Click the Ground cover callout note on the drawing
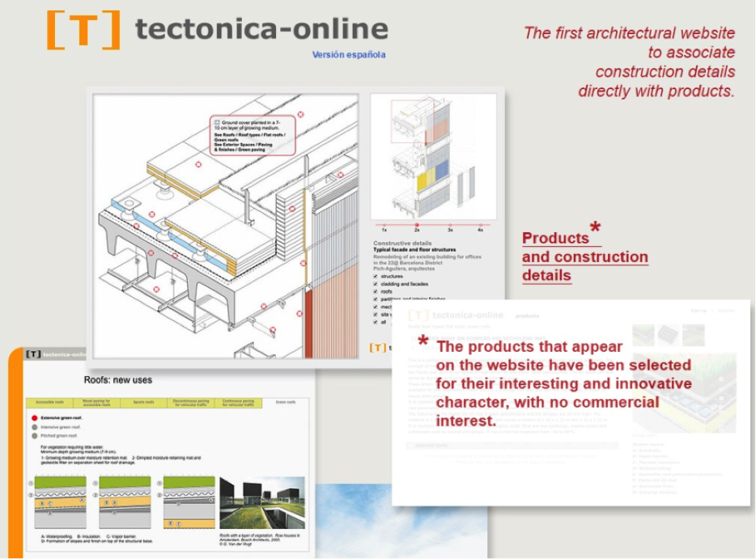This screenshot has width=756, height=559. (253, 135)
